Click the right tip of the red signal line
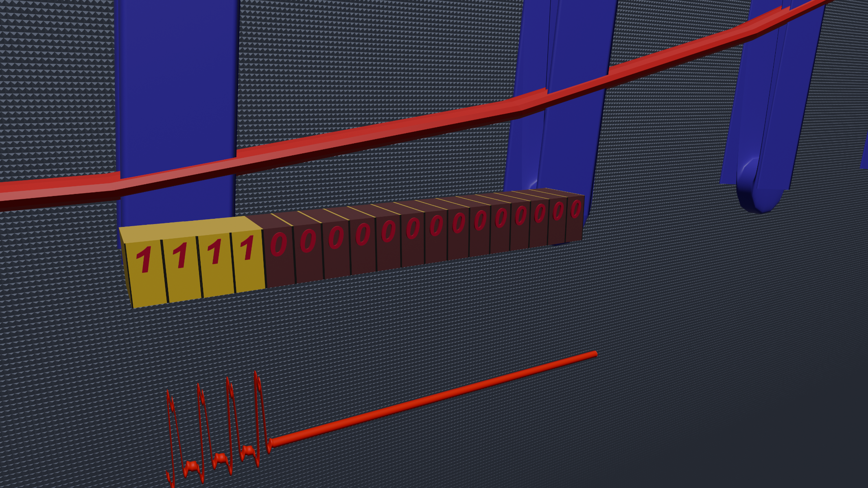 (x=594, y=354)
